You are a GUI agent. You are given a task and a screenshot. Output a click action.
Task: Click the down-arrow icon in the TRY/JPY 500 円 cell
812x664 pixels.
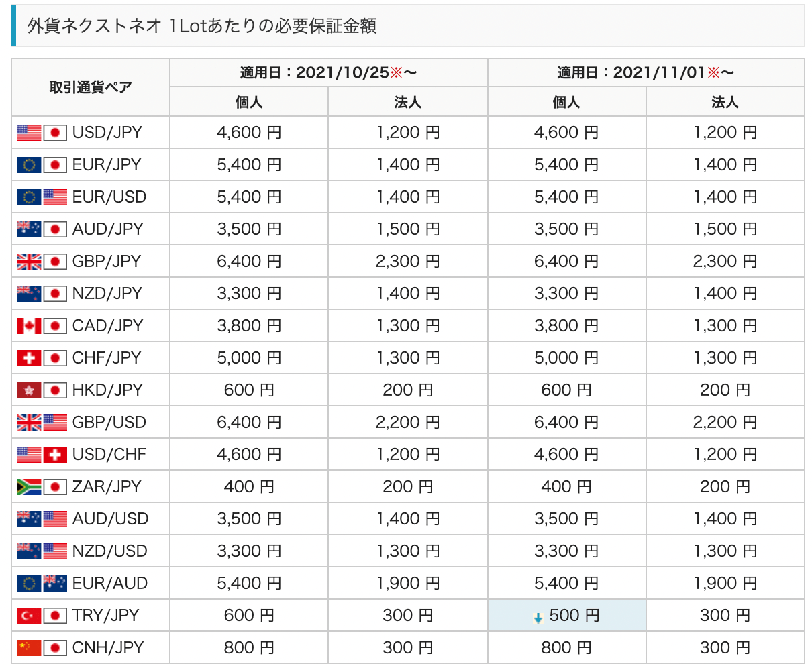[x=538, y=618]
